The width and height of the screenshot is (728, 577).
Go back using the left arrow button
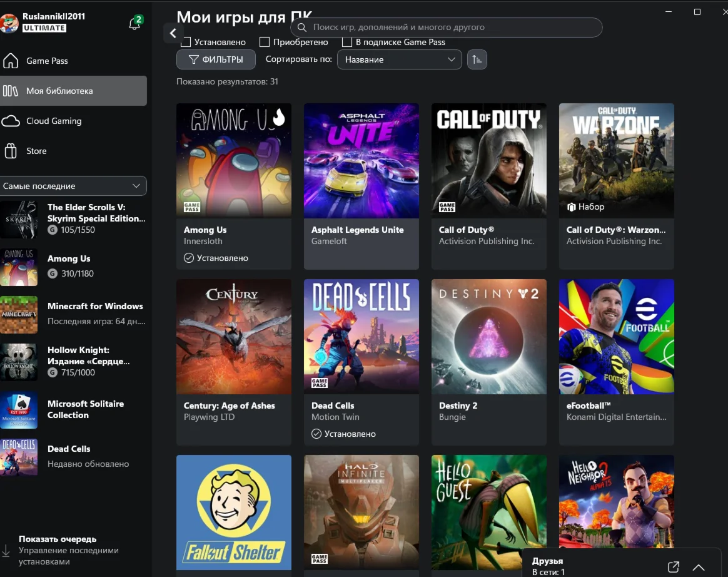tap(173, 33)
